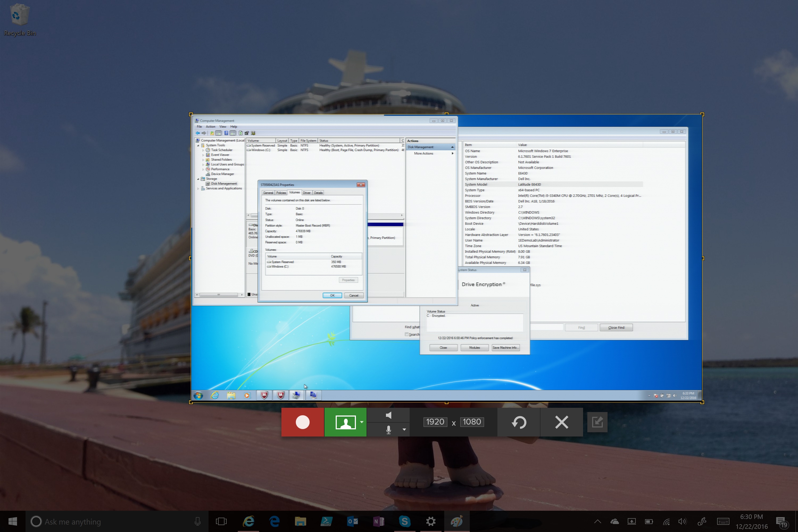Click the capture width field showing 1920
The width and height of the screenshot is (798, 532).
point(435,422)
